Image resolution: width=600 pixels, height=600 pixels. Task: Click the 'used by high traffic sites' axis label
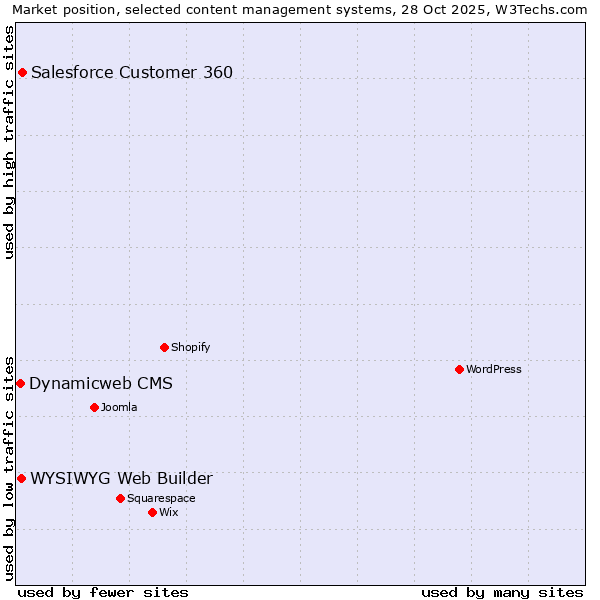pos(9,141)
